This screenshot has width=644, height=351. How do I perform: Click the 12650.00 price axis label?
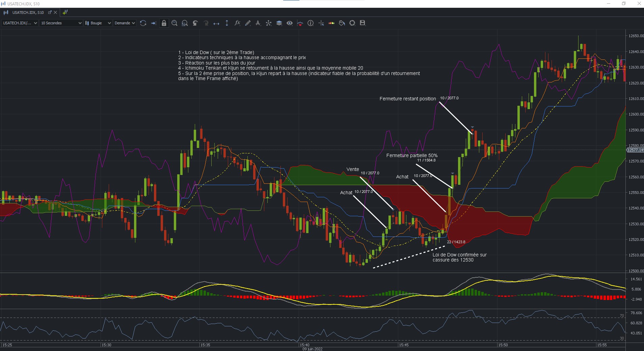click(636, 36)
